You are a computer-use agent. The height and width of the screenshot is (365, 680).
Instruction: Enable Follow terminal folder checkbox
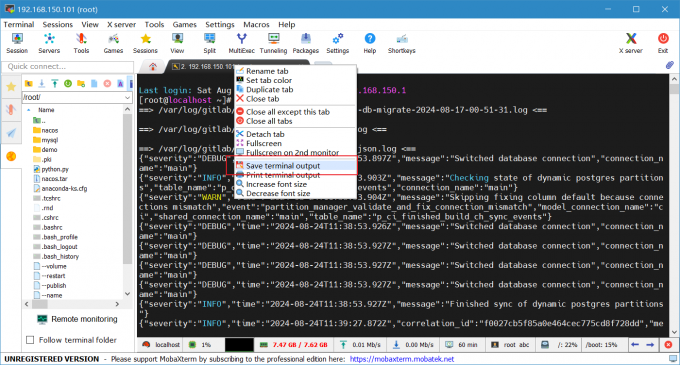pos(30,340)
